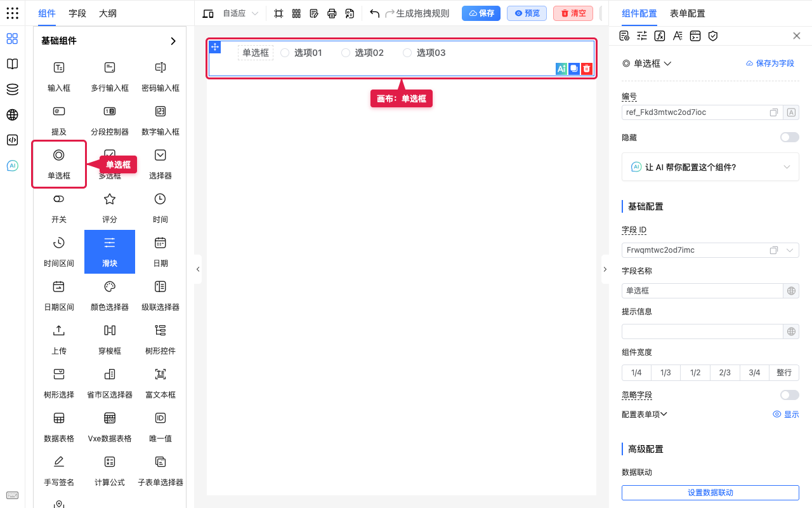Click the red 清空 button
This screenshot has height=508, width=812.
coord(573,13)
